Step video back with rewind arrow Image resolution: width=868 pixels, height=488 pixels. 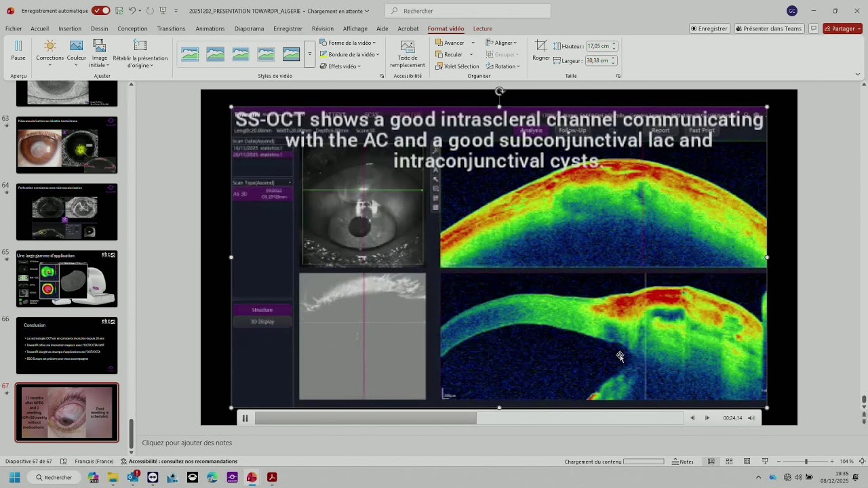(x=692, y=418)
